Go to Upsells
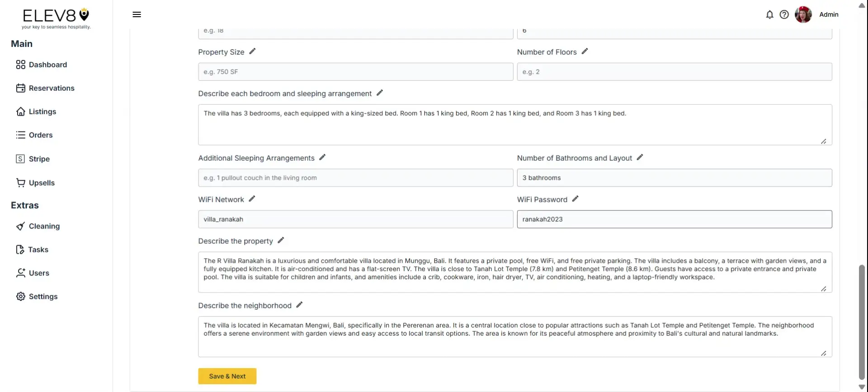 [x=42, y=183]
